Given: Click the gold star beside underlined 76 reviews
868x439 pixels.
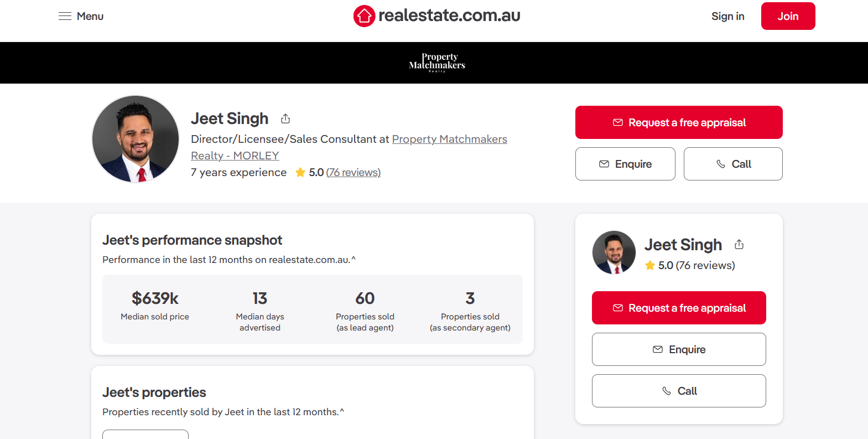Looking at the screenshot, I should click(300, 172).
